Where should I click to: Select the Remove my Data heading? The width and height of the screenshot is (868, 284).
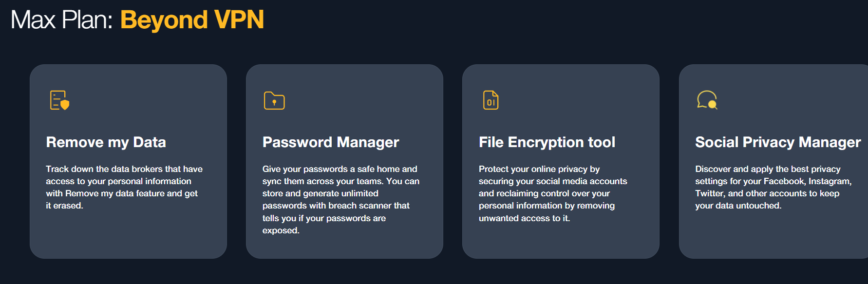coord(106,142)
